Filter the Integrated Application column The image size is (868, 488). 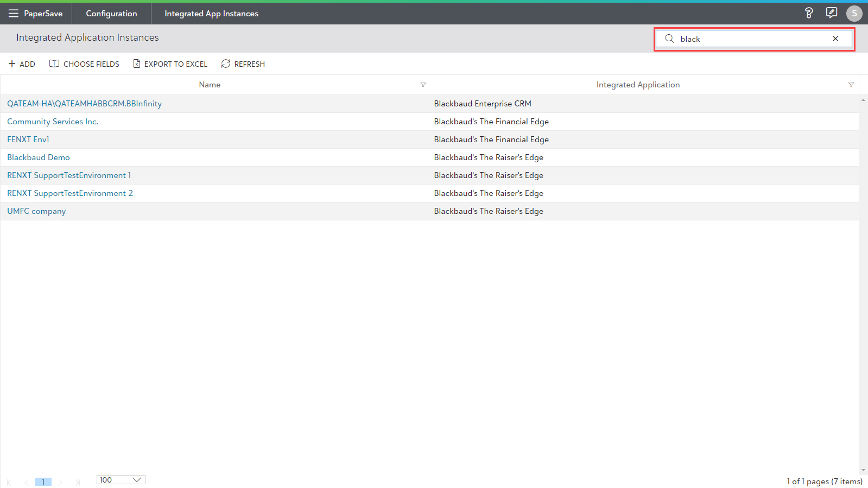(x=851, y=85)
